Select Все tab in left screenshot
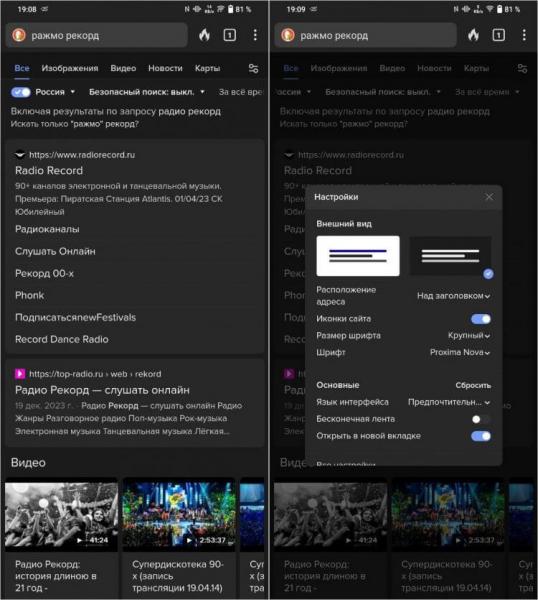Image resolution: width=538 pixels, height=600 pixels. (x=22, y=68)
